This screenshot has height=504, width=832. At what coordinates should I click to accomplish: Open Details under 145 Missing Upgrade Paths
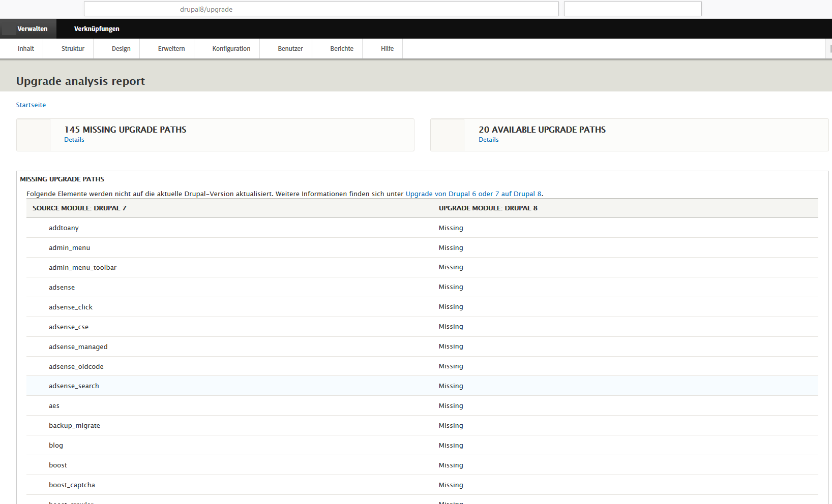[x=74, y=140]
